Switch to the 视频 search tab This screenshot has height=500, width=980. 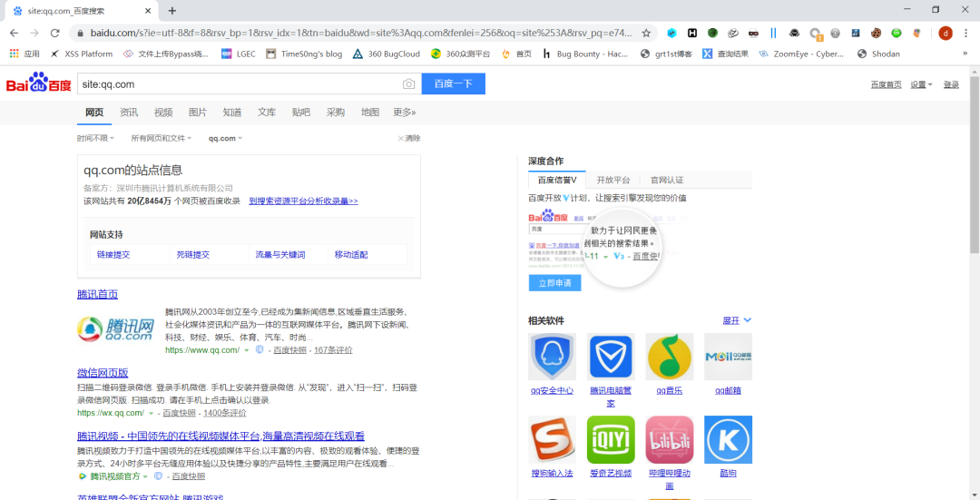click(x=163, y=113)
